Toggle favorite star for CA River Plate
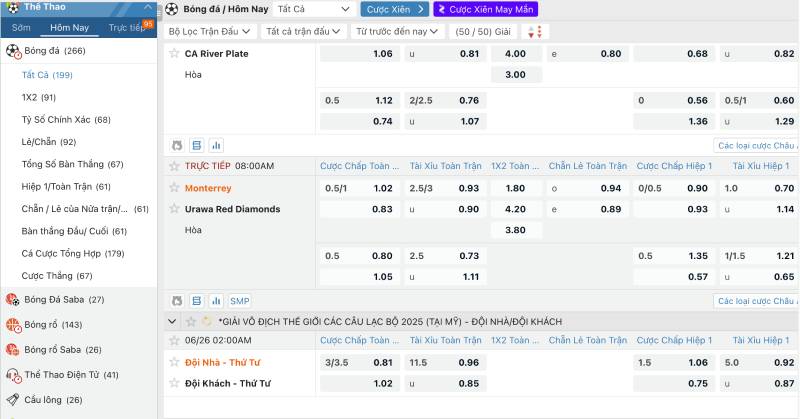Viewport: 800px width, 419px height. 174,53
